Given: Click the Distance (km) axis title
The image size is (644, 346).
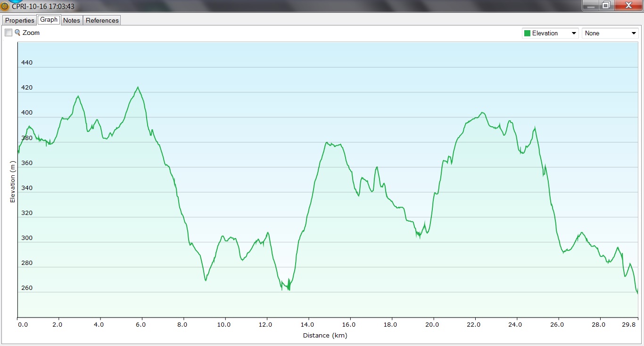Looking at the screenshot, I should [x=325, y=336].
